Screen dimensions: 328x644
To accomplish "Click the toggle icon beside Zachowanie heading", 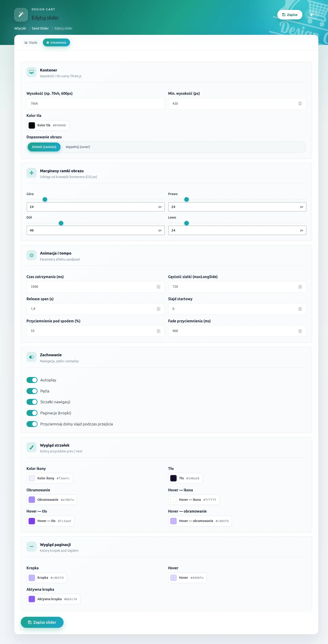I will (32, 357).
